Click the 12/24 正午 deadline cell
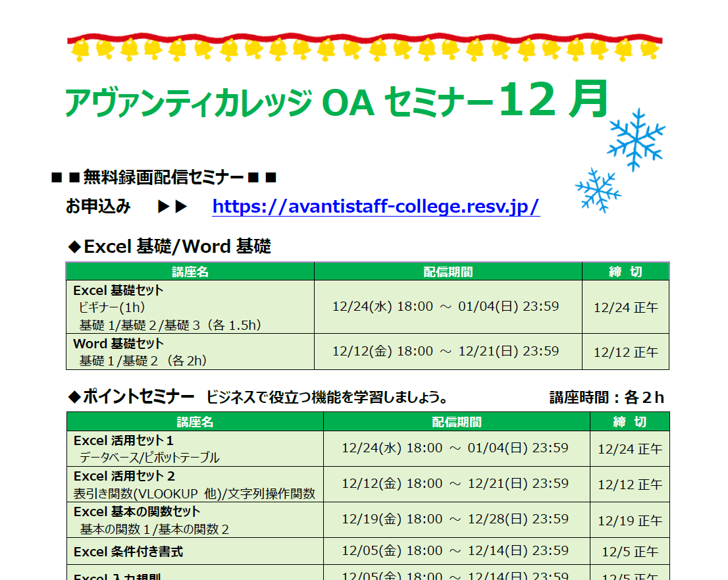The width and height of the screenshot is (728, 580). [625, 307]
